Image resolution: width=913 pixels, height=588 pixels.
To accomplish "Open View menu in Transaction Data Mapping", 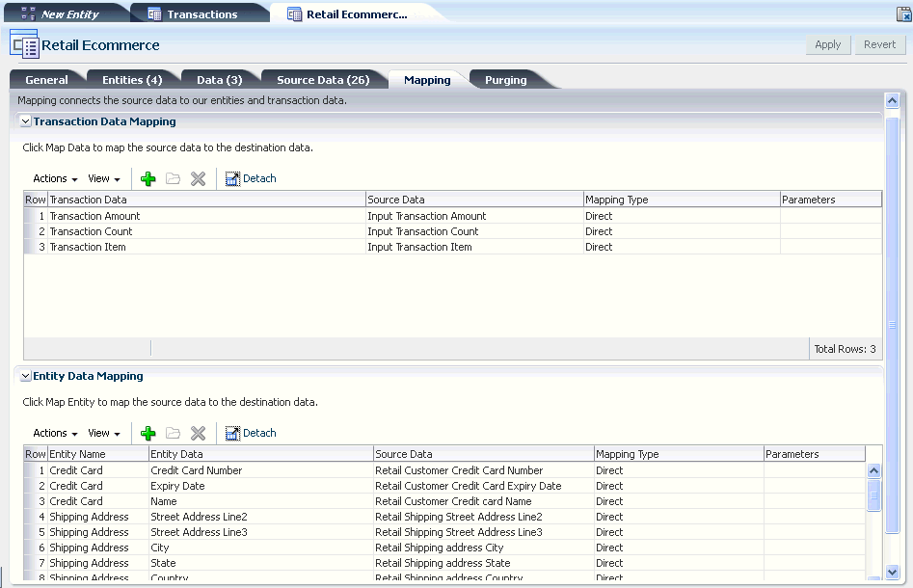I will (104, 178).
